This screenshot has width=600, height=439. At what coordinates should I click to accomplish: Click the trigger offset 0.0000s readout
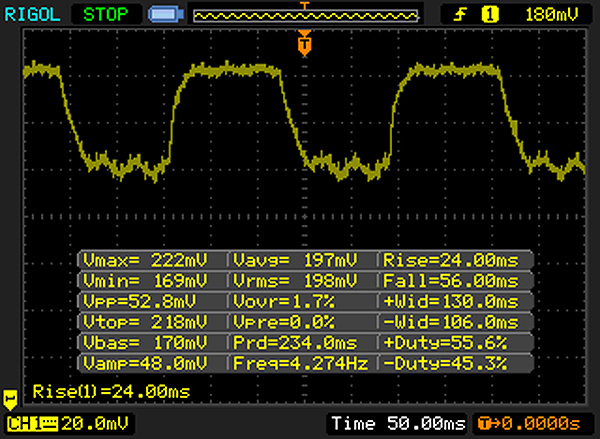(x=529, y=424)
